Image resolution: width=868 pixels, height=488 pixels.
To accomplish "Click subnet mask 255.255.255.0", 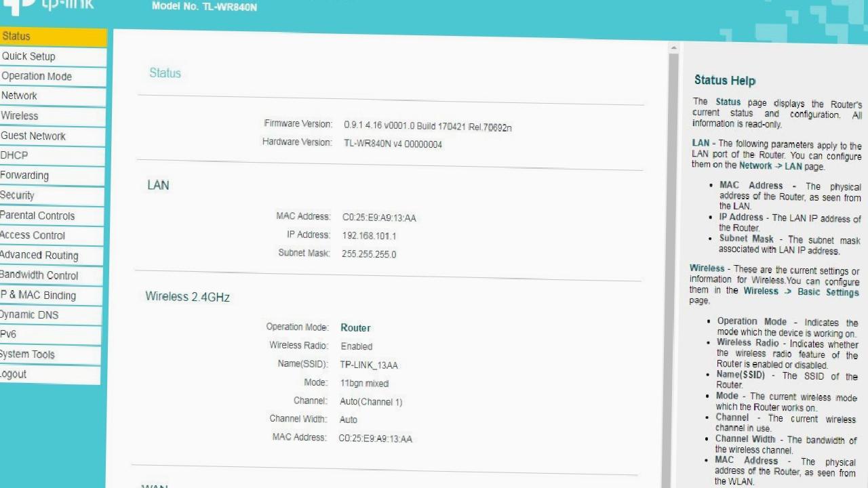I will [x=369, y=254].
